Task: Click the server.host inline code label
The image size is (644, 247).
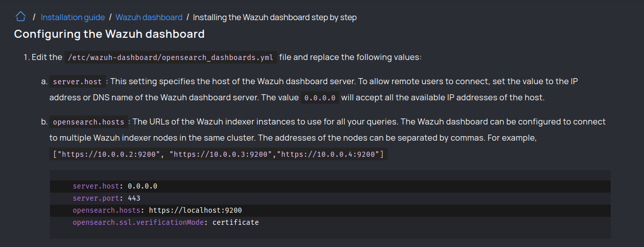Action: (78, 82)
